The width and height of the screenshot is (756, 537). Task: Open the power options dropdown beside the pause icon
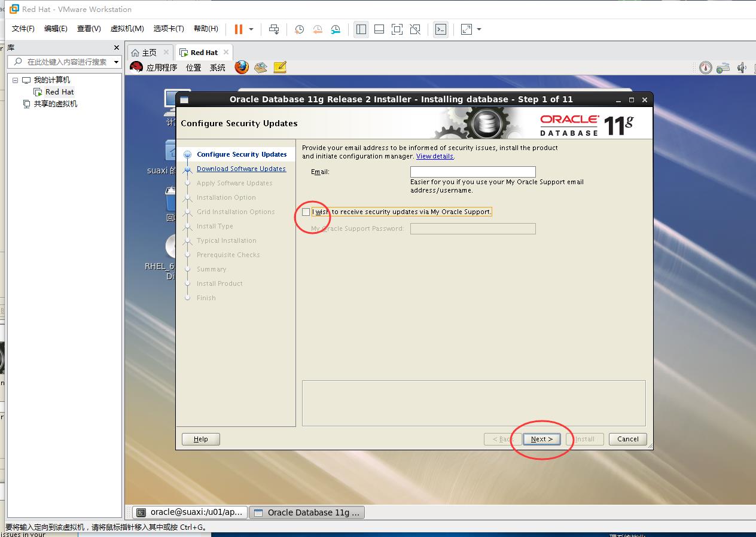pyautogui.click(x=251, y=29)
